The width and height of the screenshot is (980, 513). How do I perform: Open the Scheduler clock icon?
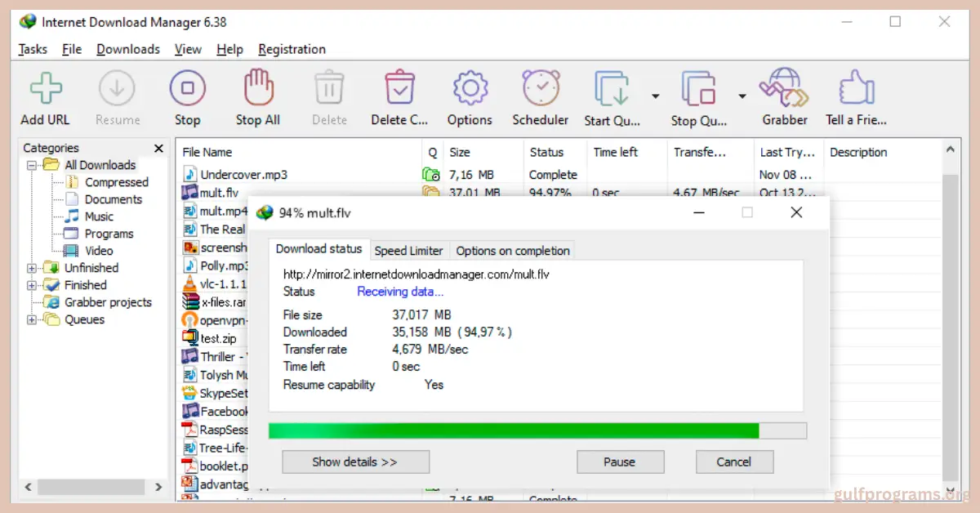[541, 88]
